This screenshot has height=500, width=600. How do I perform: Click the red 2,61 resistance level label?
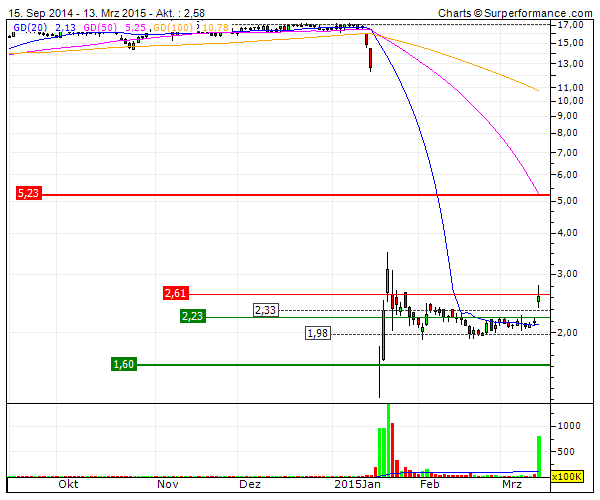click(175, 293)
